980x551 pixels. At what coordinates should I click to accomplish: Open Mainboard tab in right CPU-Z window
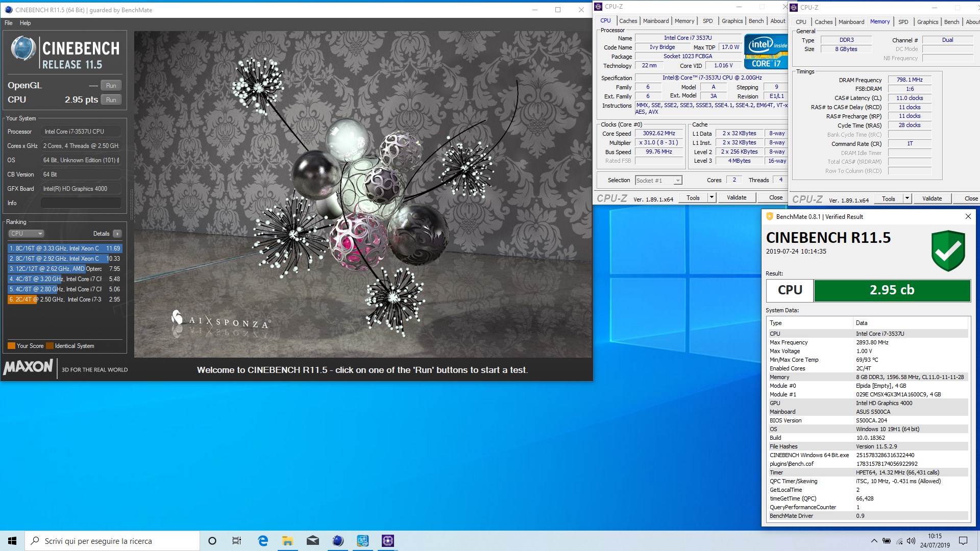click(851, 22)
